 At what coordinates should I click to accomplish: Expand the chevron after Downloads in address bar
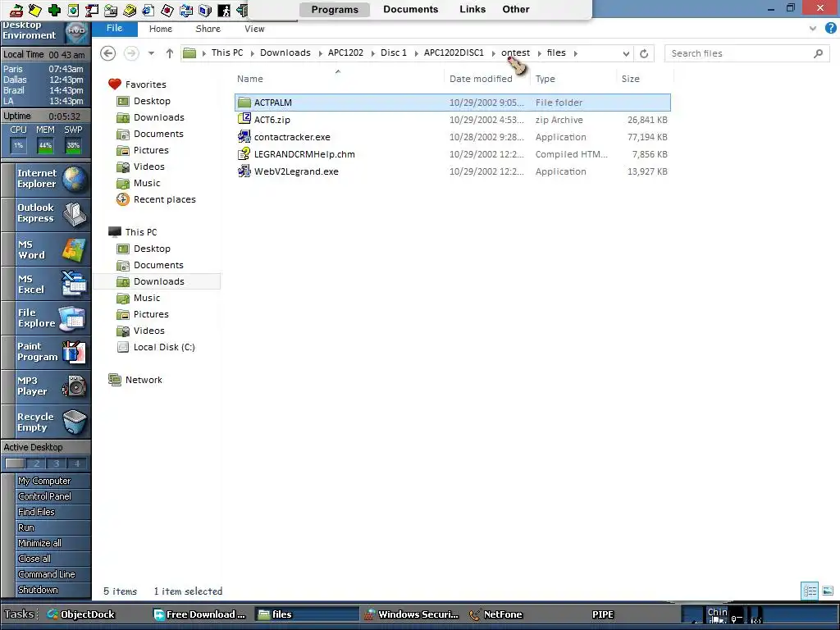320,53
